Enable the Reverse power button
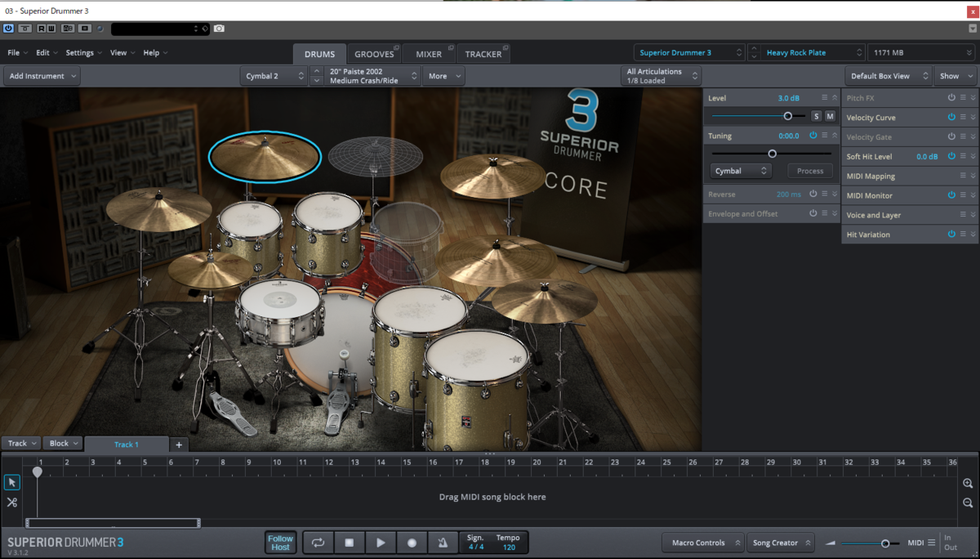This screenshot has width=980, height=559. pyautogui.click(x=813, y=195)
